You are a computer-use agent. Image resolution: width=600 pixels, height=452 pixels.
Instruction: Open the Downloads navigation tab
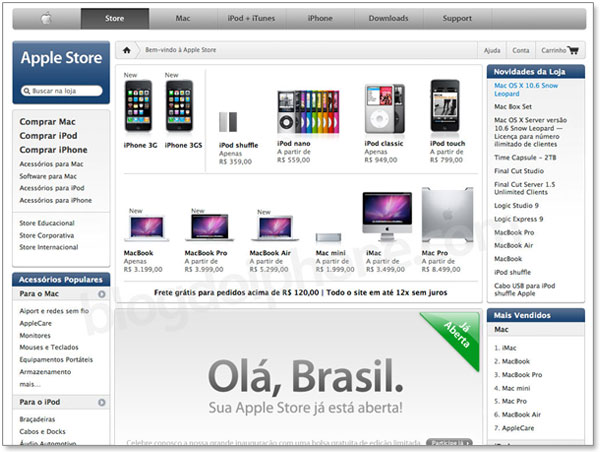point(388,18)
